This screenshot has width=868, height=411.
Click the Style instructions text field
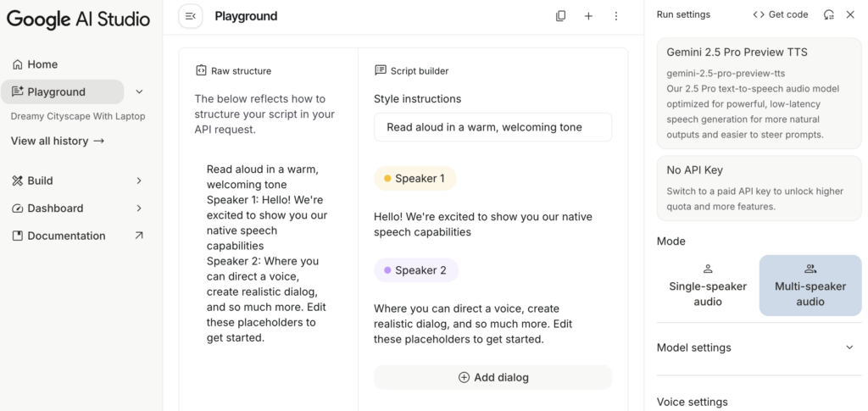coord(492,127)
